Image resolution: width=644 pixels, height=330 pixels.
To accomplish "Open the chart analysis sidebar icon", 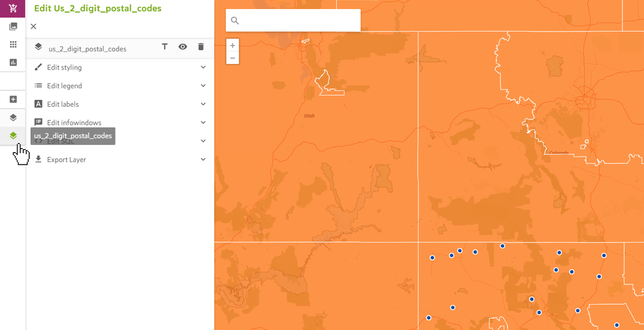I will pos(13,62).
